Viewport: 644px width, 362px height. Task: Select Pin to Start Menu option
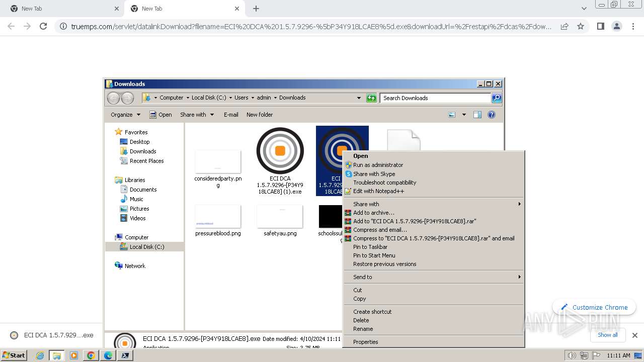(x=374, y=255)
